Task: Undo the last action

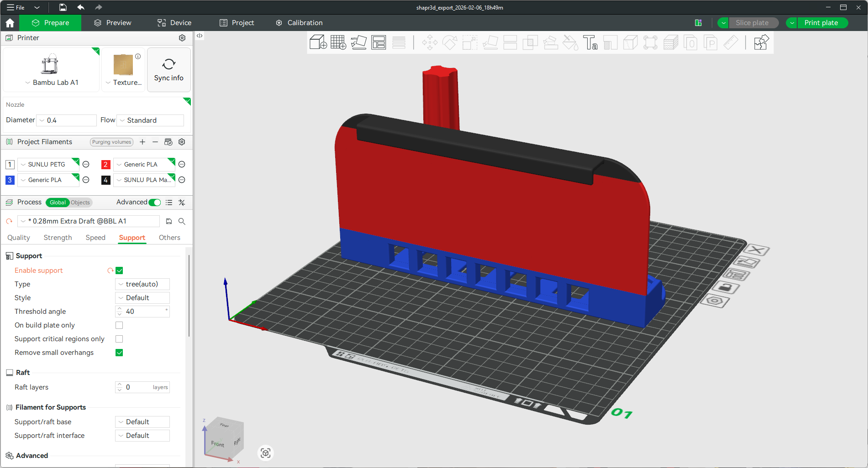Action: [81, 7]
